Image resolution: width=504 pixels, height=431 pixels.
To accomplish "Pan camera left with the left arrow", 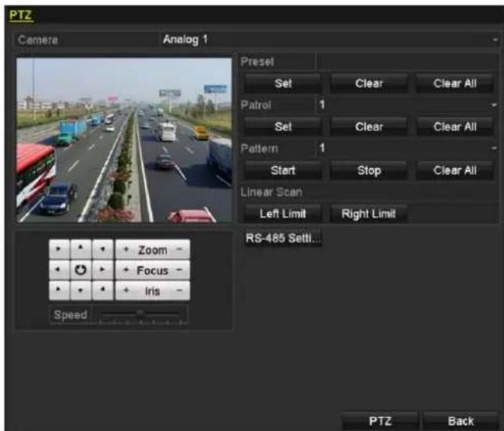I will [59, 270].
